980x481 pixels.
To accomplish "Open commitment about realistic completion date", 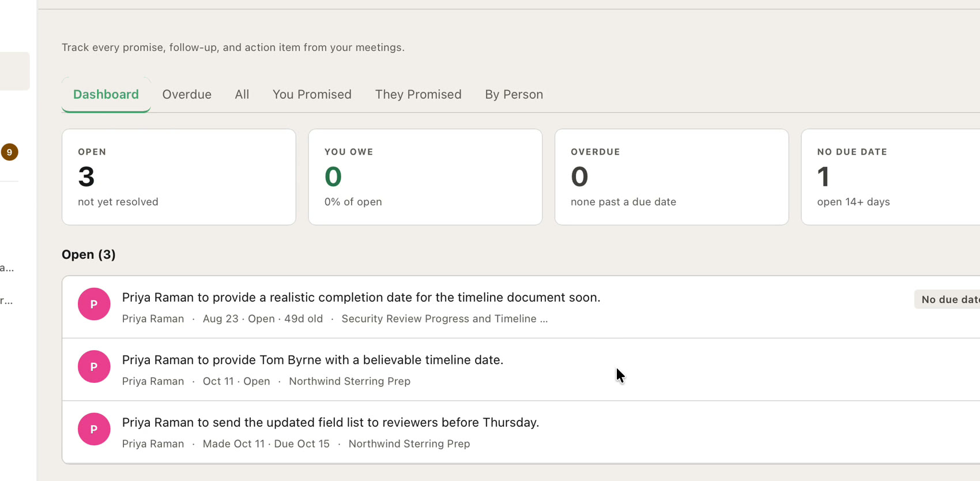I will click(x=361, y=298).
